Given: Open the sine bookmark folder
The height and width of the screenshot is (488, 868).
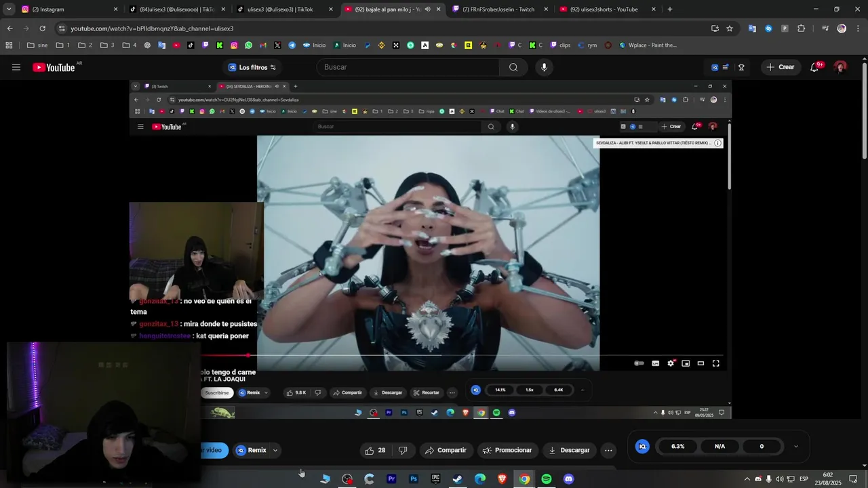Looking at the screenshot, I should 37,45.
